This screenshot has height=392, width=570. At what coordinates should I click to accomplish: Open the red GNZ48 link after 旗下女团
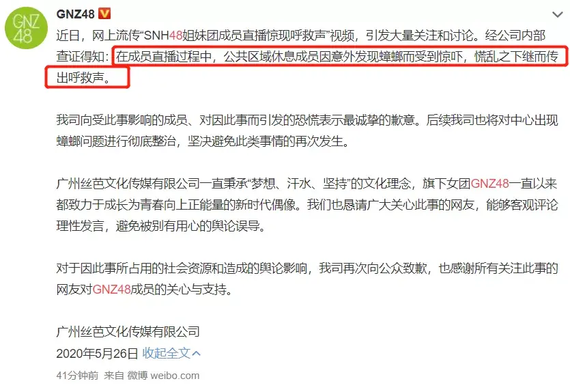[x=489, y=183]
